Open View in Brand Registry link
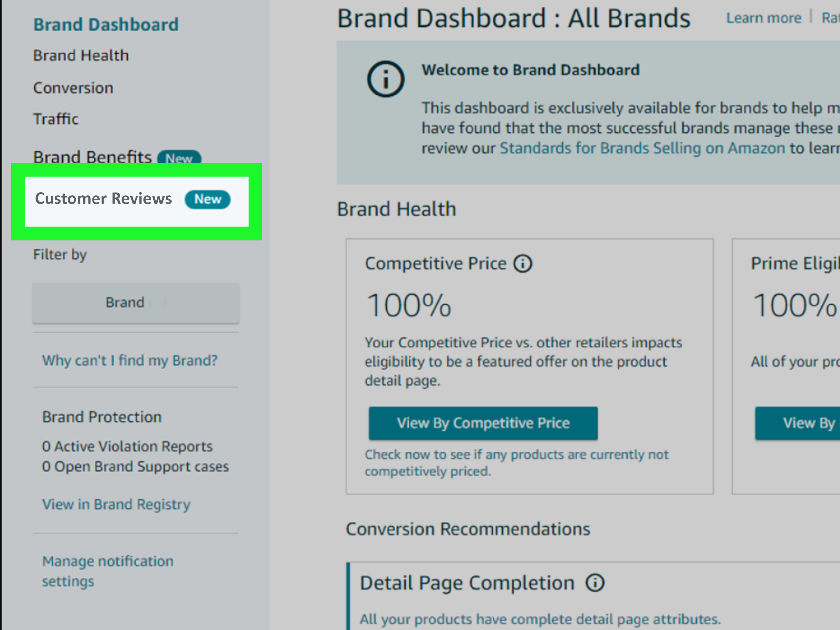The height and width of the screenshot is (630, 840). click(116, 505)
